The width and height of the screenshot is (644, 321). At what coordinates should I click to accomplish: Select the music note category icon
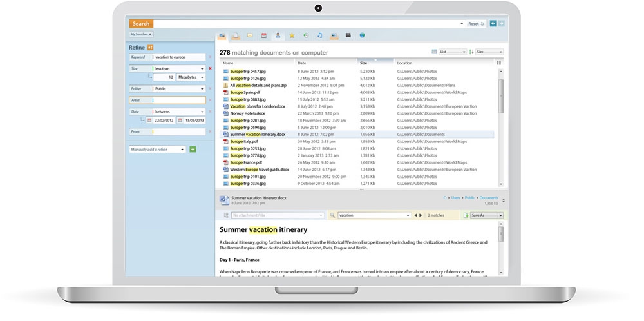[320, 35]
